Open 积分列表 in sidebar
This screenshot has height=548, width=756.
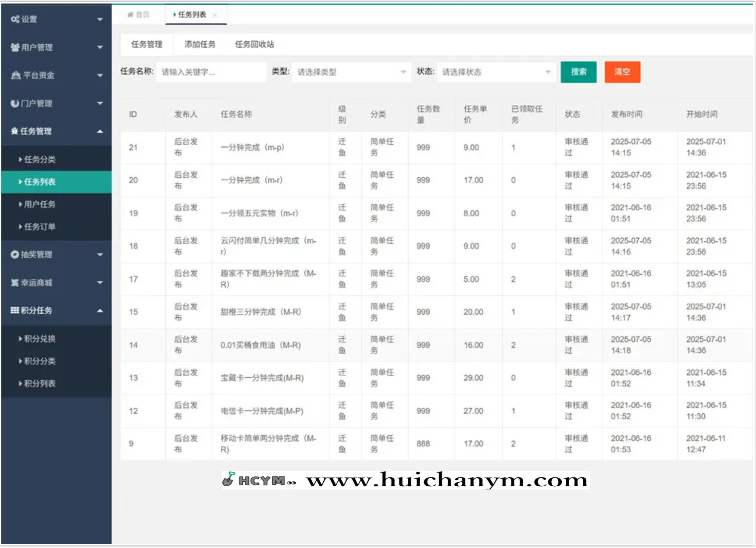(x=56, y=383)
